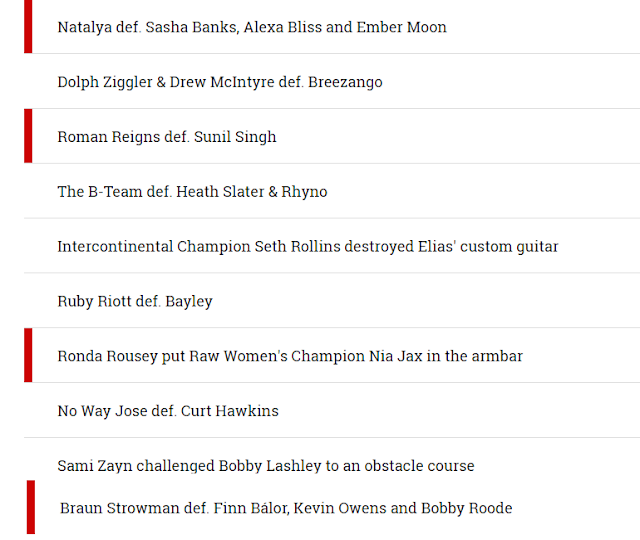This screenshot has height=540, width=640.
Task: Open Sami Zayn obstacle course challenge item
Action: (266, 466)
